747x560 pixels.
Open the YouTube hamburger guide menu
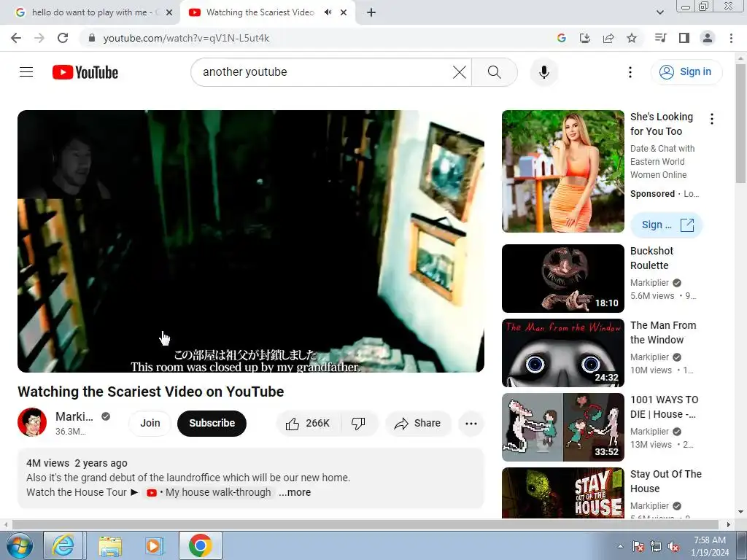pos(26,72)
